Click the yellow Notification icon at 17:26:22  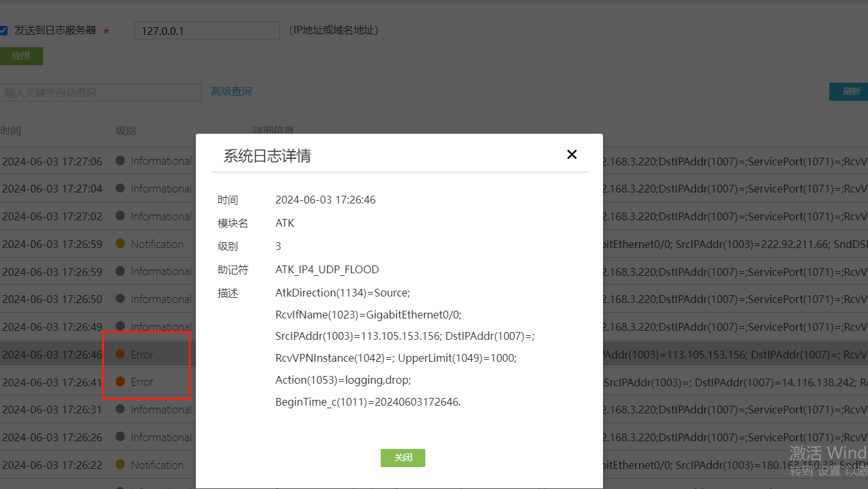(x=120, y=464)
